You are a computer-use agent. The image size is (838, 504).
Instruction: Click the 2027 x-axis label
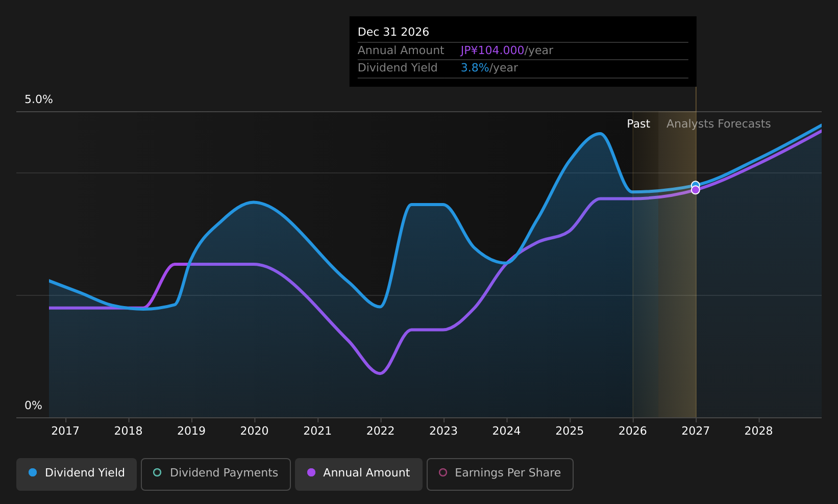point(696,431)
